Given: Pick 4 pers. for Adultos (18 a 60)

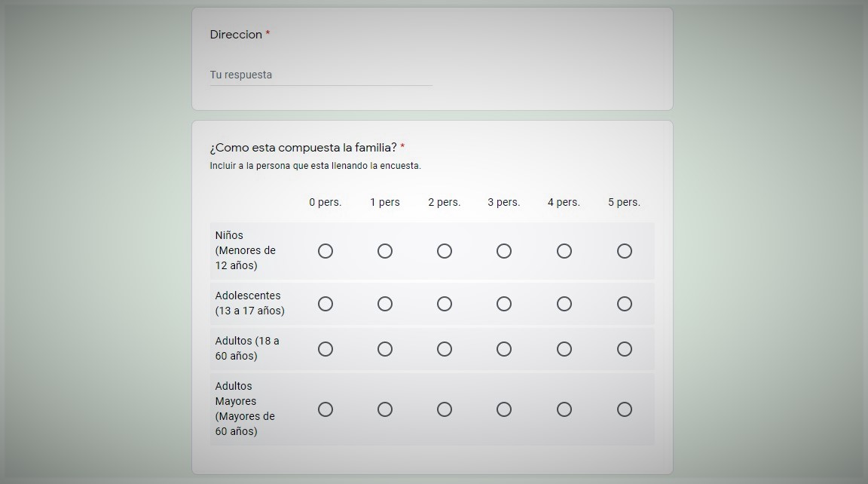Looking at the screenshot, I should point(564,349).
